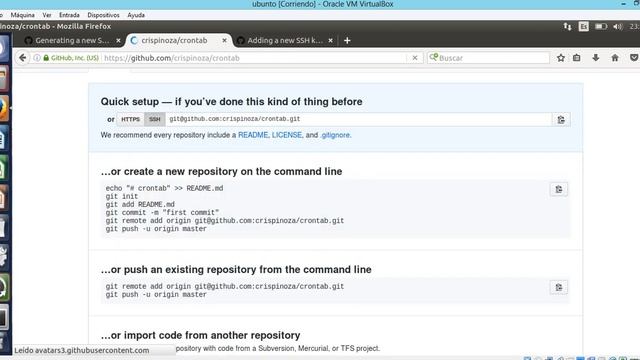Open the Ayuda menu

(x=136, y=15)
